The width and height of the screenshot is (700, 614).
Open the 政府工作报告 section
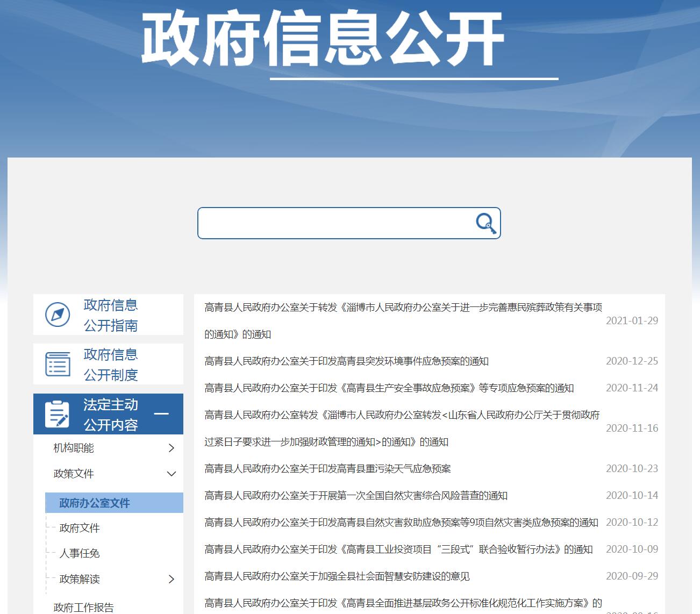(x=84, y=607)
